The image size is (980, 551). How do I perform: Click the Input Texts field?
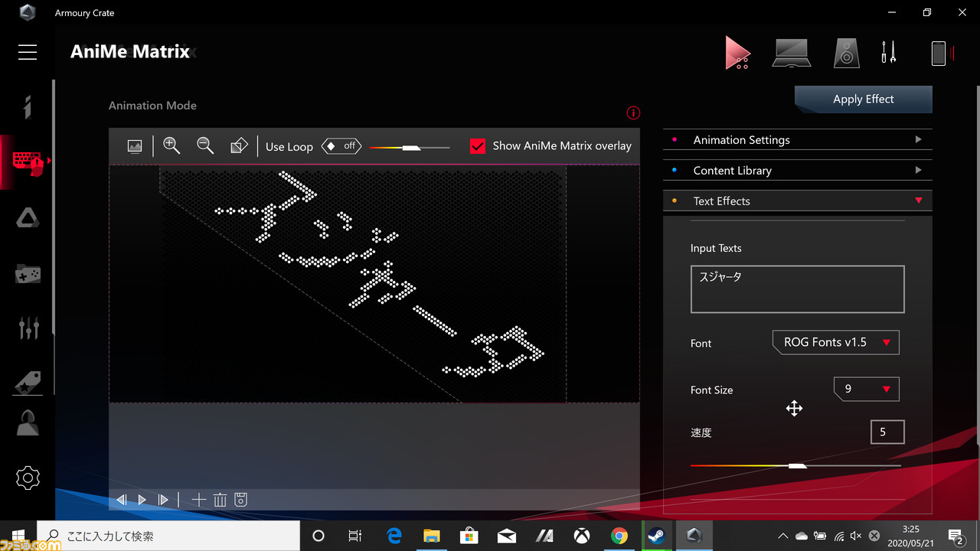click(797, 289)
